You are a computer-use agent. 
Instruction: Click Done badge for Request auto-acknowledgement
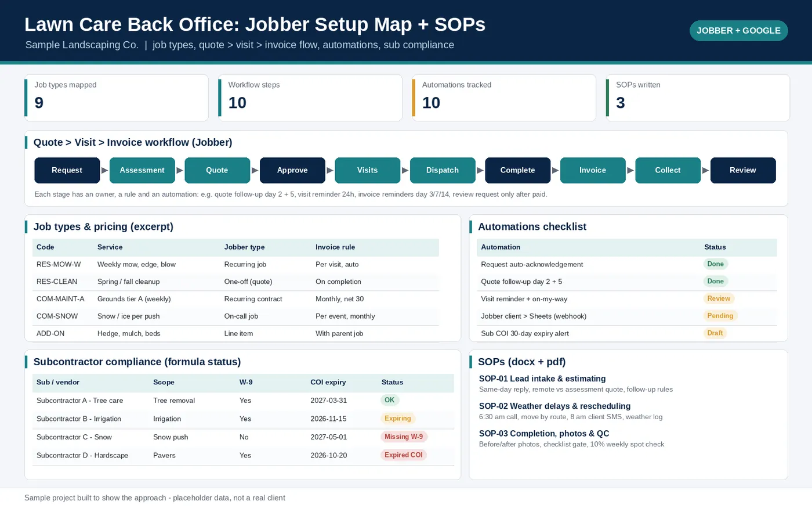click(x=715, y=264)
